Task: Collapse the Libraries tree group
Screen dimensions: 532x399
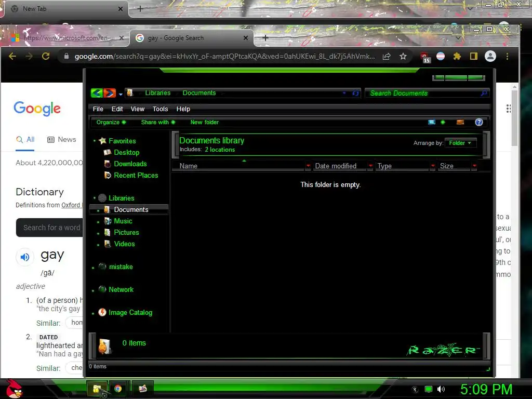Action: pos(95,197)
